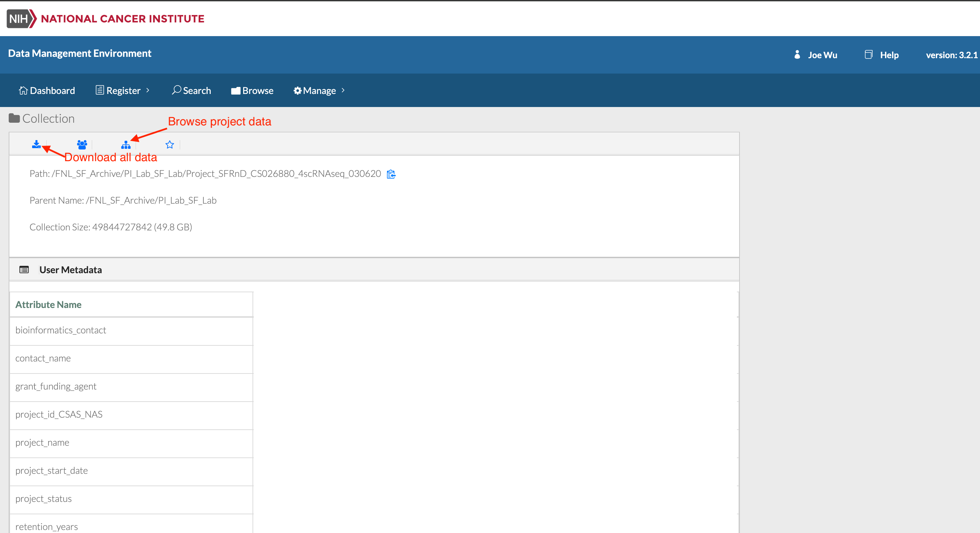Image resolution: width=980 pixels, height=533 pixels.
Task: Sort by Attribute Name column header
Action: point(48,304)
